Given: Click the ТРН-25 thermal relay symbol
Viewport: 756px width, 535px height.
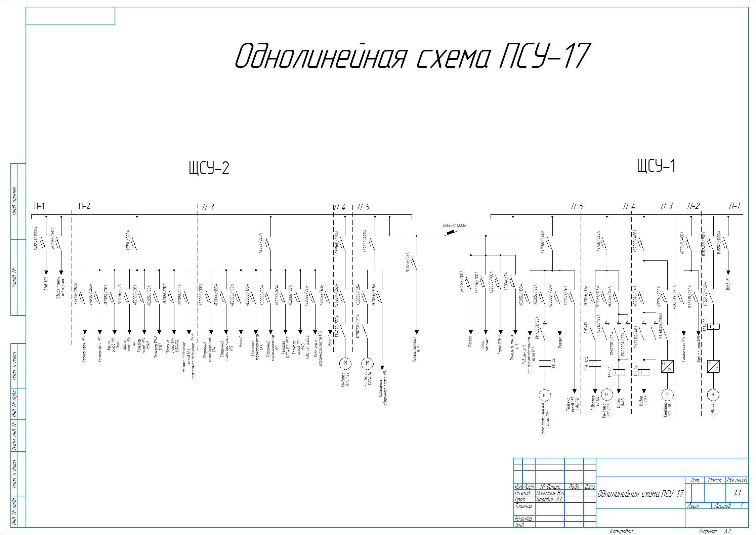Looking at the screenshot, I should pyautogui.click(x=545, y=363).
